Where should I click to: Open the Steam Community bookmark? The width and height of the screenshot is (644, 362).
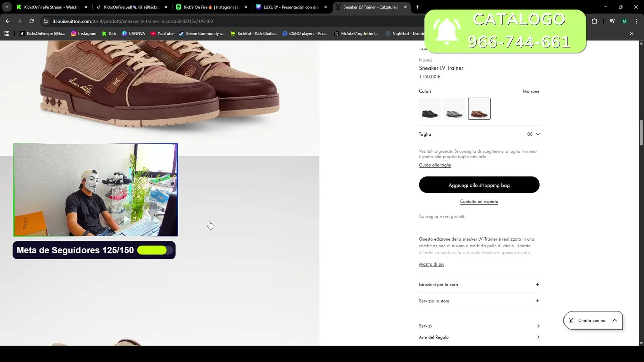tap(201, 34)
